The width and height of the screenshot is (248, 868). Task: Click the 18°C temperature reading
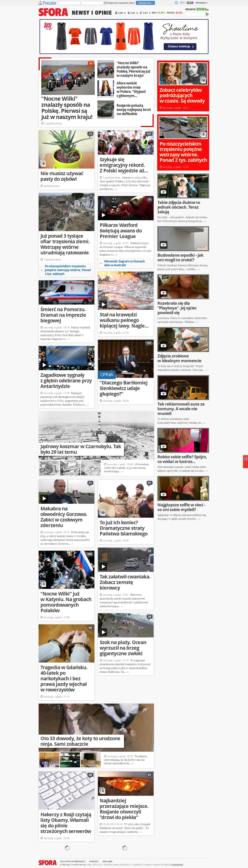tap(182, 3)
